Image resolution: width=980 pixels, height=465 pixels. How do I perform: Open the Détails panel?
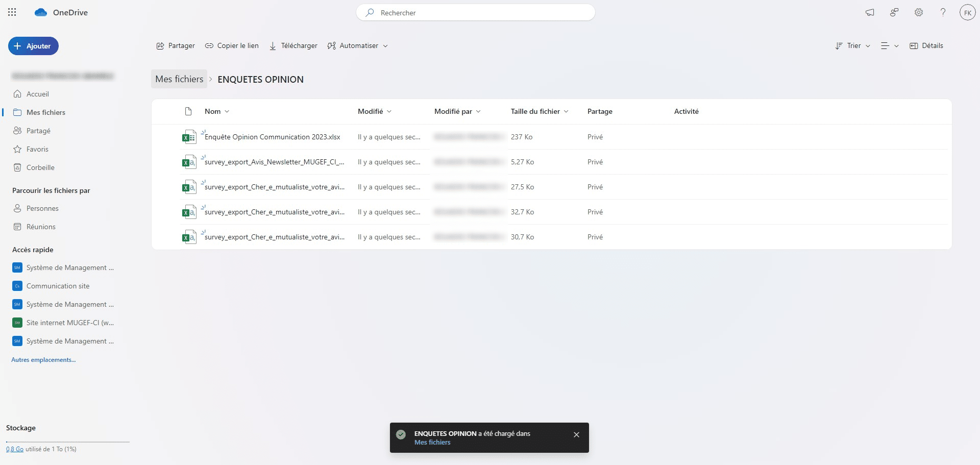pos(926,45)
